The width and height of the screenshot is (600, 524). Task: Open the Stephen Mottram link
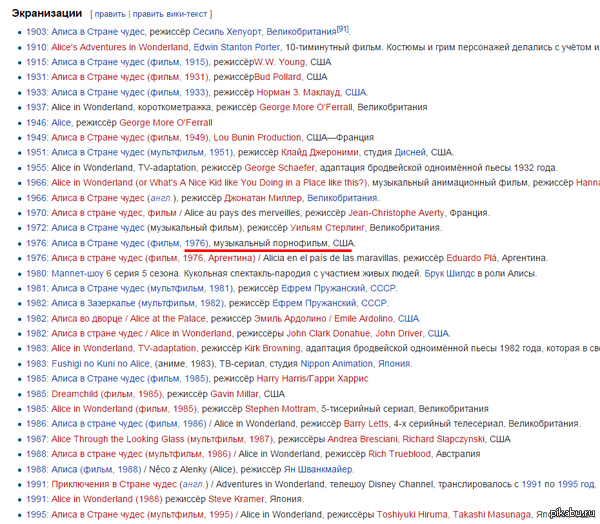pyautogui.click(x=280, y=409)
